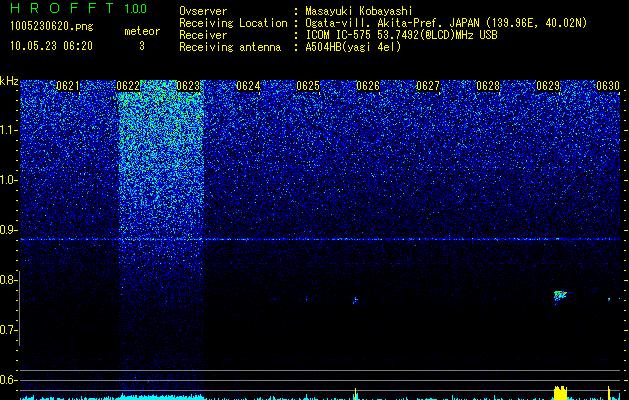Viewport: 629px width, 400px height.
Task: Click the 0.7 kHz axis label
Action: point(8,330)
